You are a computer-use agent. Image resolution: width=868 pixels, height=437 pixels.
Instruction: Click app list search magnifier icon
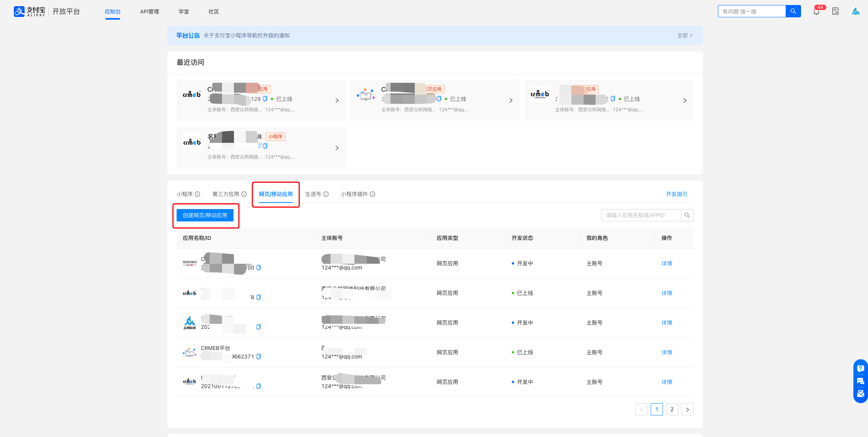click(x=687, y=215)
